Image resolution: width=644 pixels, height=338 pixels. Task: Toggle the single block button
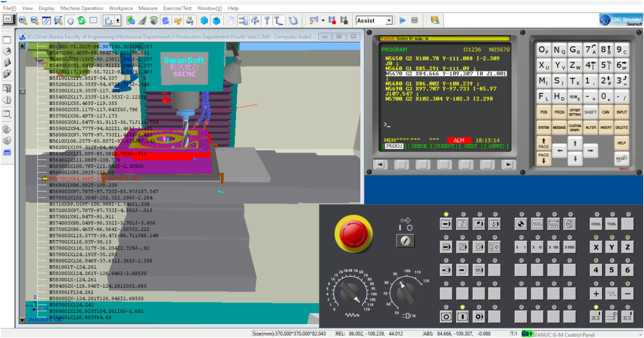[x=446, y=247]
